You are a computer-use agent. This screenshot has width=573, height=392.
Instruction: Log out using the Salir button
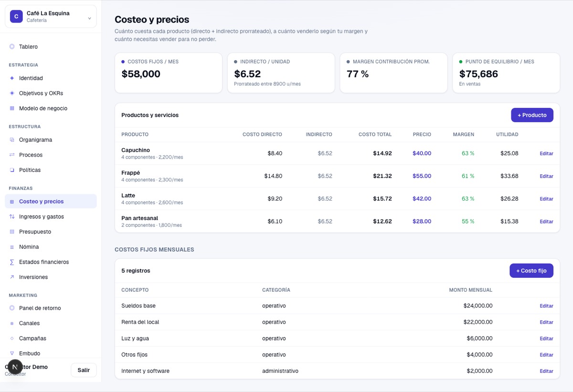84,370
